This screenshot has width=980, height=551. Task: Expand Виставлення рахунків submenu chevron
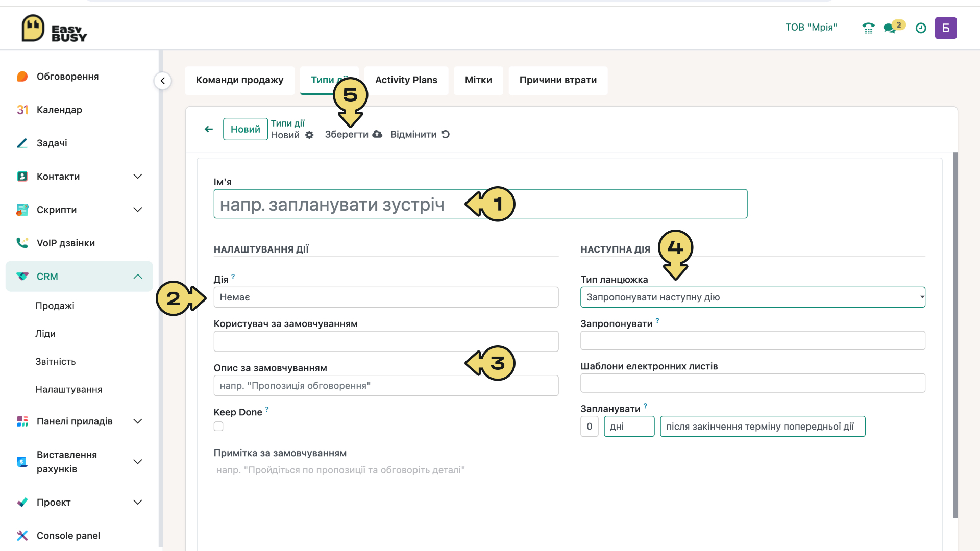138,462
